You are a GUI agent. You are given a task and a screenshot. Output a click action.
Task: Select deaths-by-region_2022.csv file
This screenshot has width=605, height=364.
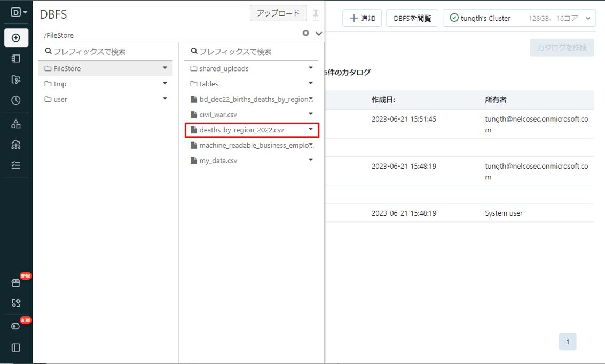click(x=252, y=130)
